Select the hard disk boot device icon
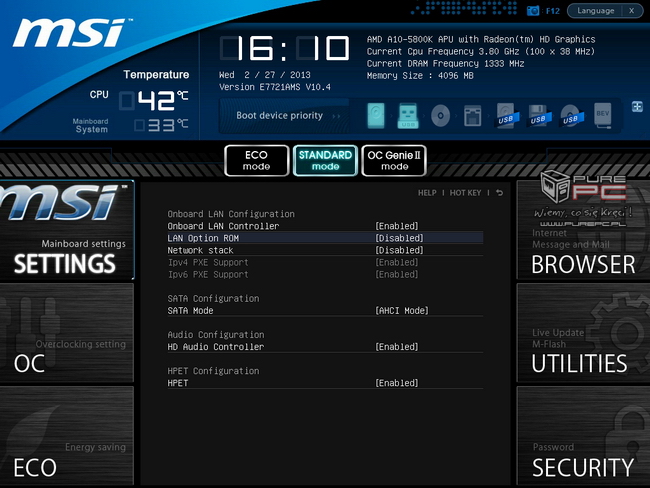The width and height of the screenshot is (650, 488). click(x=376, y=115)
